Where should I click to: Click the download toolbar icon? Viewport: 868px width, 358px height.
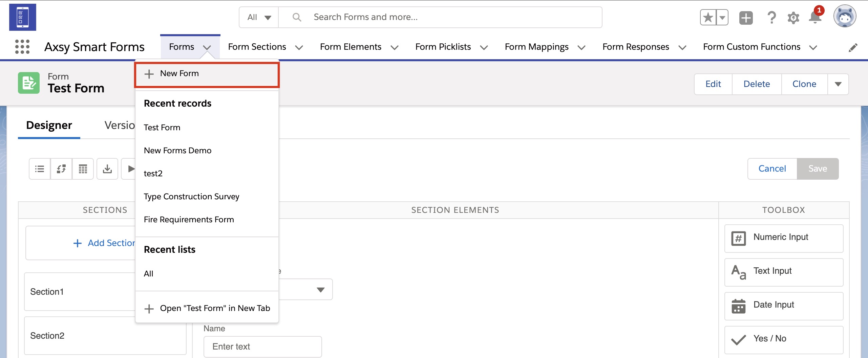[107, 169]
